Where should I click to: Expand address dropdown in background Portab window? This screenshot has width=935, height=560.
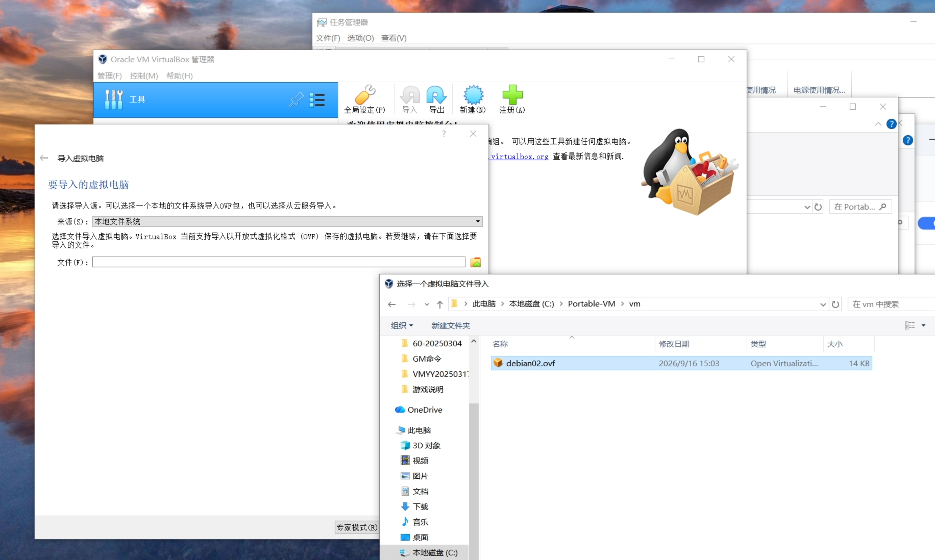(807, 207)
